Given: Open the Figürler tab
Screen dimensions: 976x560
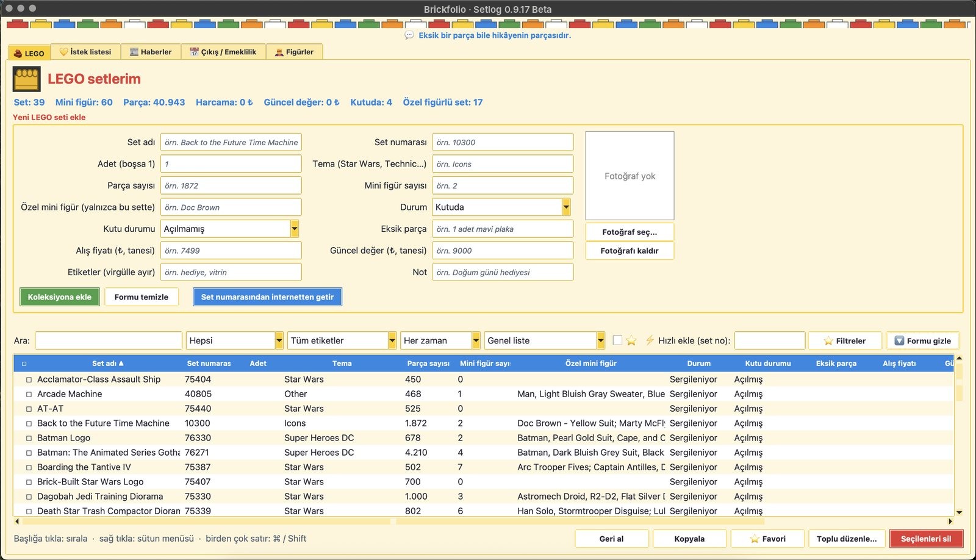Looking at the screenshot, I should [x=294, y=52].
